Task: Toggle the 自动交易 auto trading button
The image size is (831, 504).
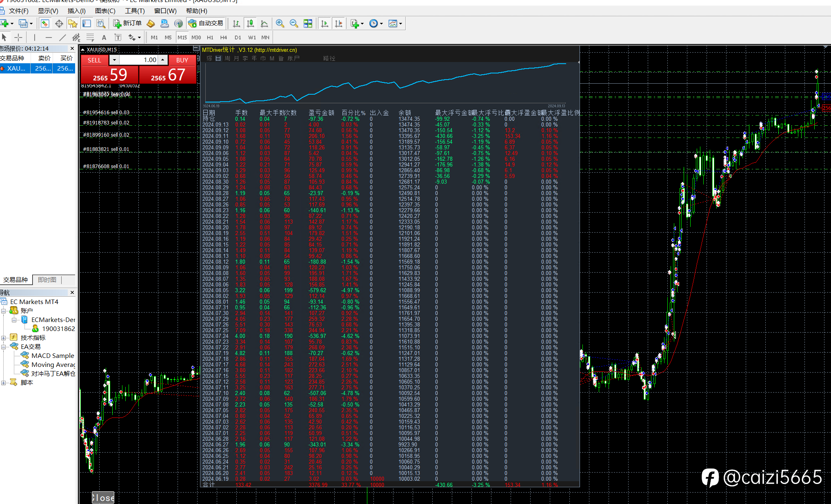Action: tap(206, 24)
